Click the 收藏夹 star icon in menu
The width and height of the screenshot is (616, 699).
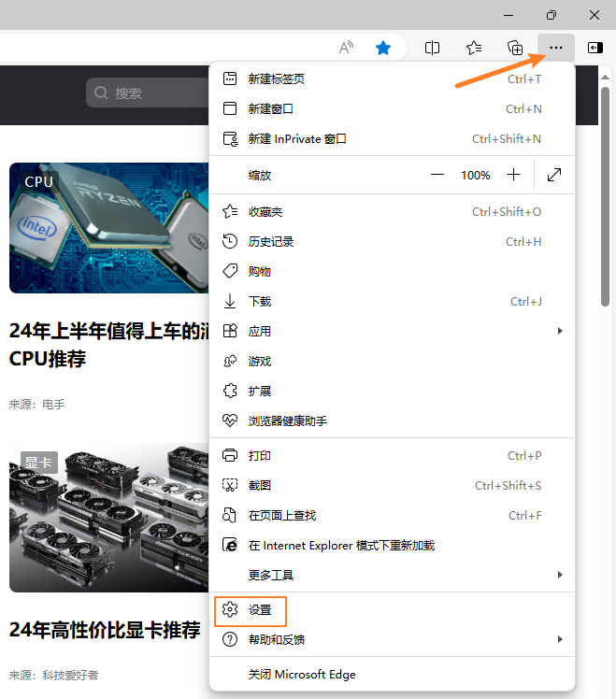click(x=230, y=211)
